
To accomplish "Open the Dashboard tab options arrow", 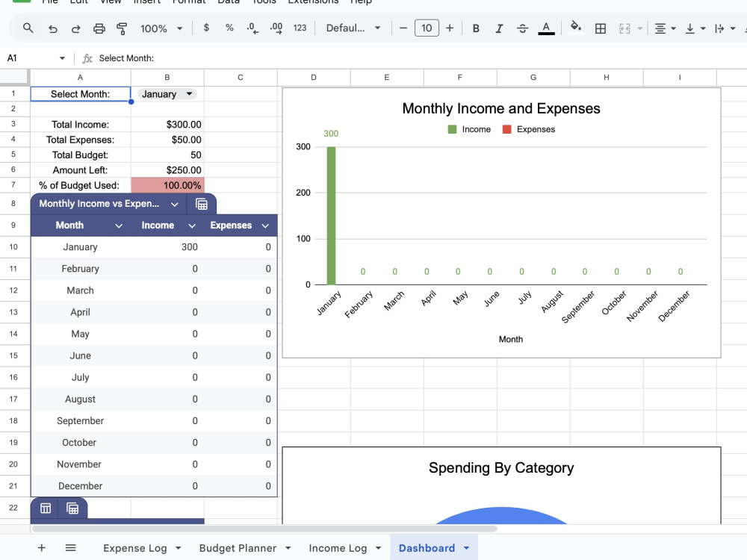I will pos(466,548).
